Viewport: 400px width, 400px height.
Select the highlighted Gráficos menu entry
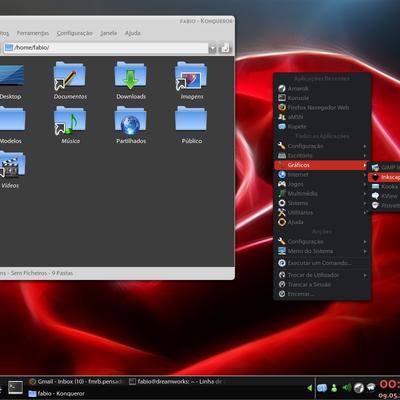(322, 165)
